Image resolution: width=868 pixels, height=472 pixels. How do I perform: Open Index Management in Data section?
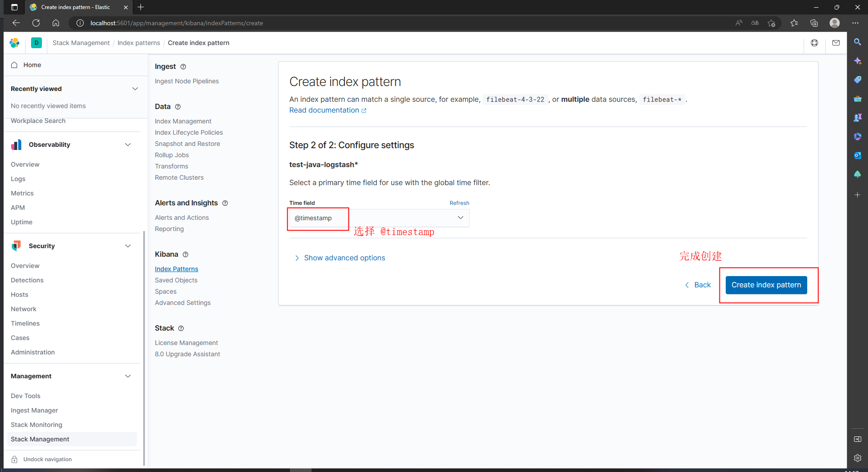coord(183,121)
